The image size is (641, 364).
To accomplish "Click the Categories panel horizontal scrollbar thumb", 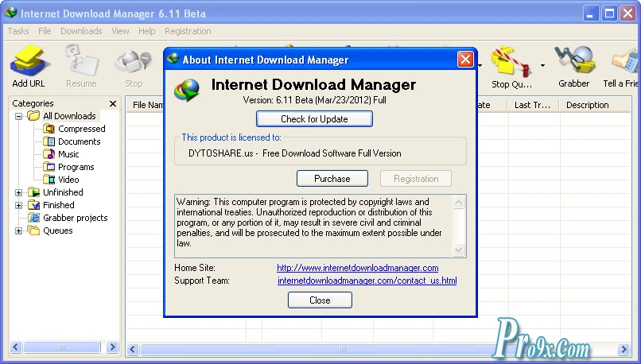I will [62, 347].
